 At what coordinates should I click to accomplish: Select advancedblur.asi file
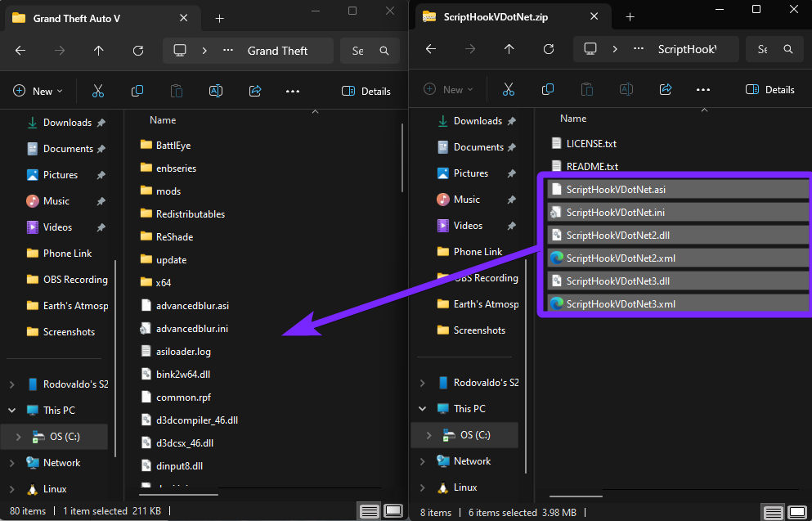(x=192, y=306)
